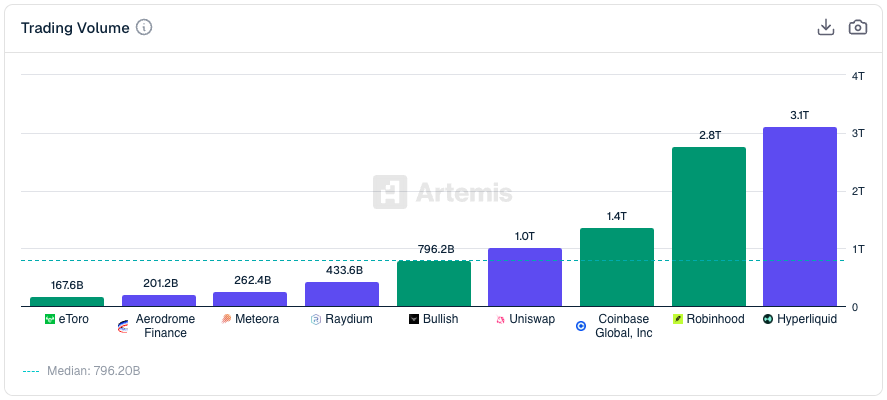
Task: Click the Trading Volume title
Action: point(75,28)
